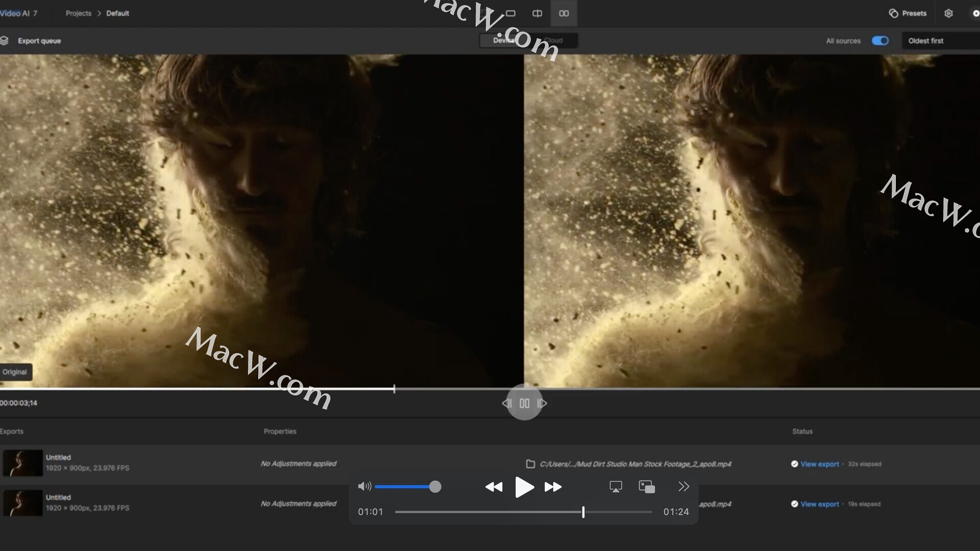Select the single view layout icon
Viewport: 980px width, 551px height.
tap(510, 13)
